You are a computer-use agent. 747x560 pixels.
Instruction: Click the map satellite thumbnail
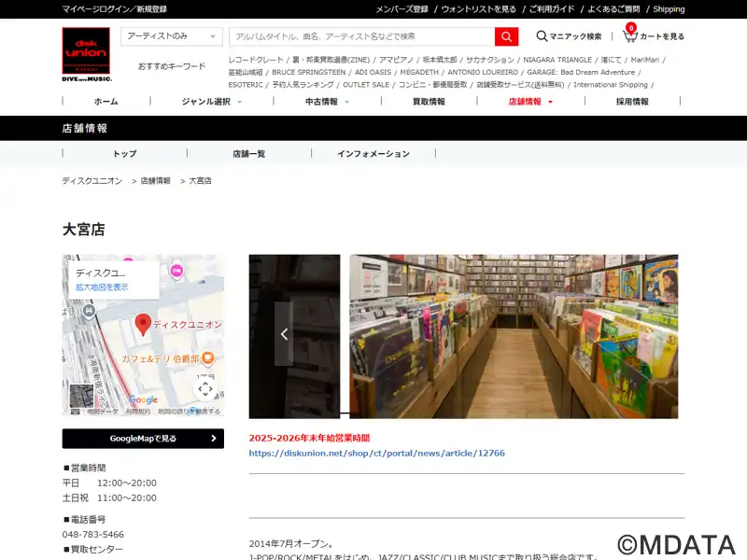click(x=81, y=396)
